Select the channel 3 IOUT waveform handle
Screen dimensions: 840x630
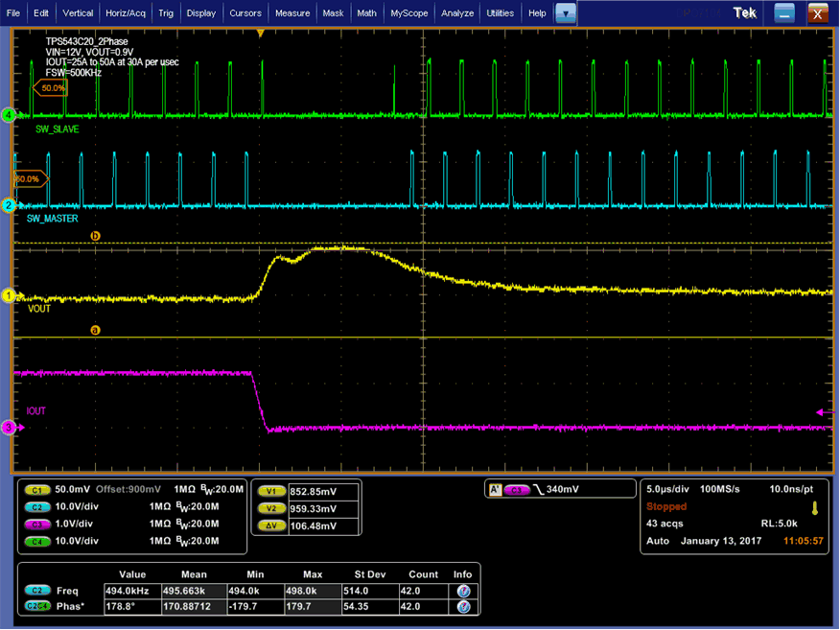click(8, 428)
